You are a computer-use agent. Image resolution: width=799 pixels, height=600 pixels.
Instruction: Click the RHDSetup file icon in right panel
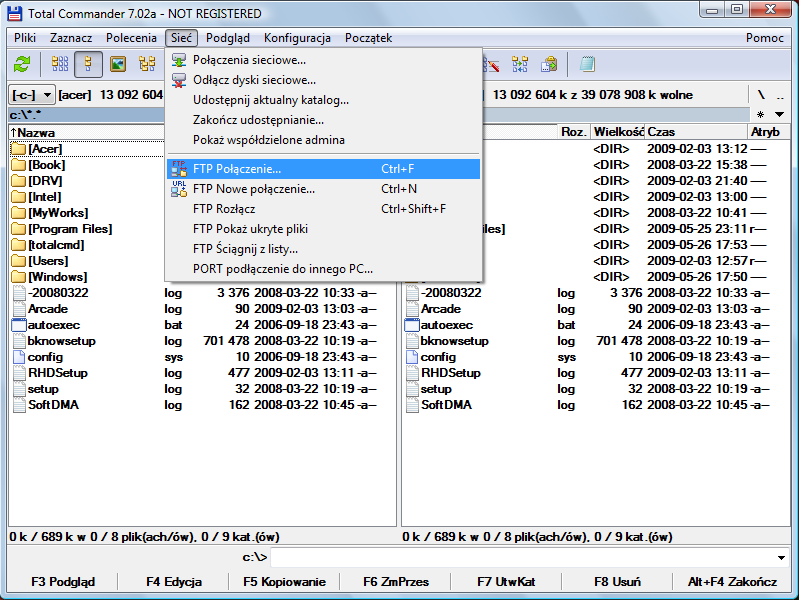pos(412,373)
